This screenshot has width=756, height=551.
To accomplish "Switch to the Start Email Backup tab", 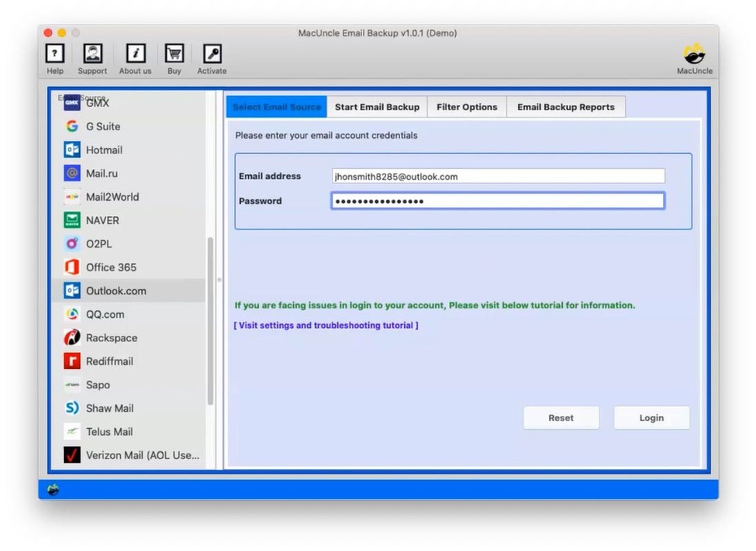I will (x=377, y=107).
